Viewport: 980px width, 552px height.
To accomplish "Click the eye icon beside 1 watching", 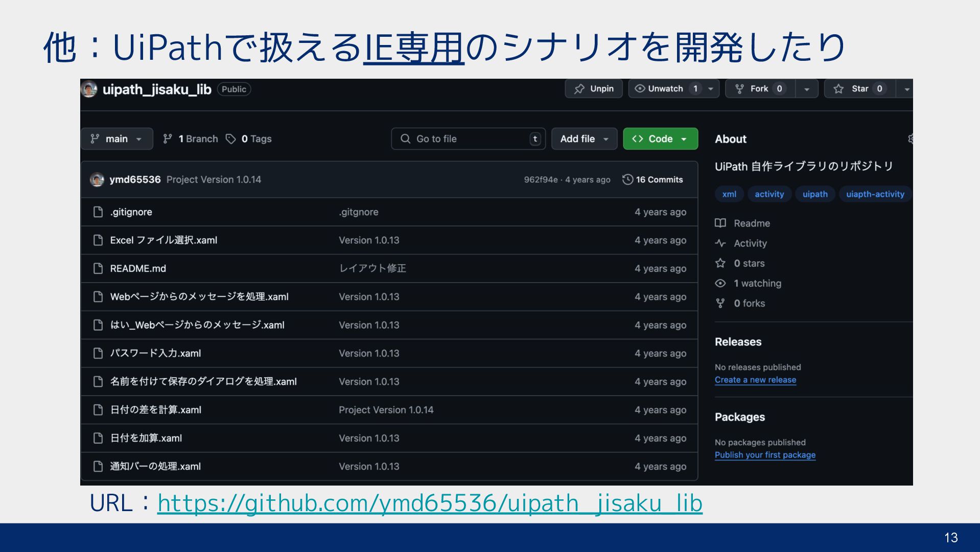I will pyautogui.click(x=720, y=283).
